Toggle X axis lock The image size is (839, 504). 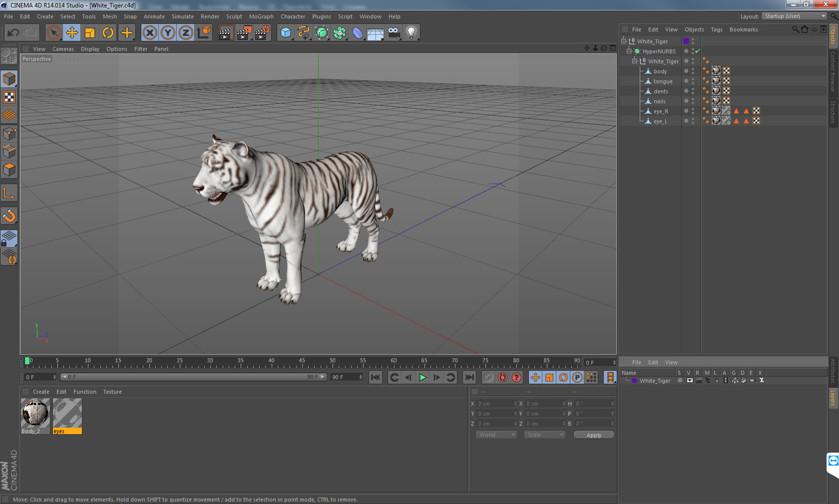pyautogui.click(x=150, y=33)
